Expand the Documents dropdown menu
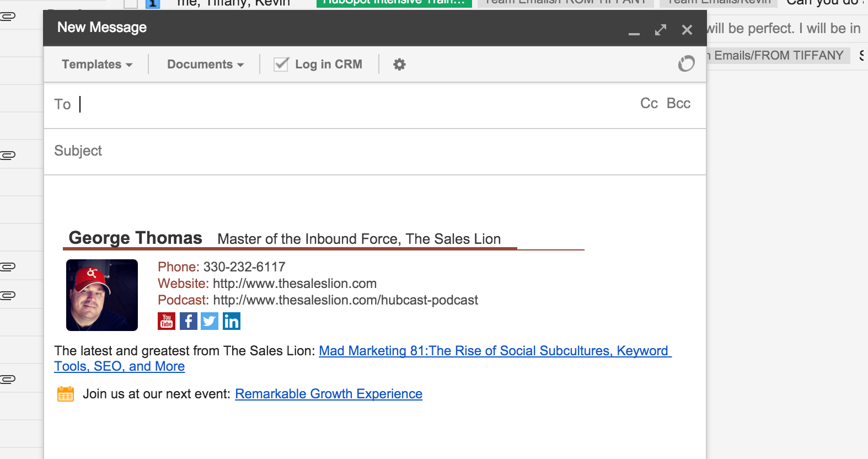The height and width of the screenshot is (459, 868). point(205,65)
